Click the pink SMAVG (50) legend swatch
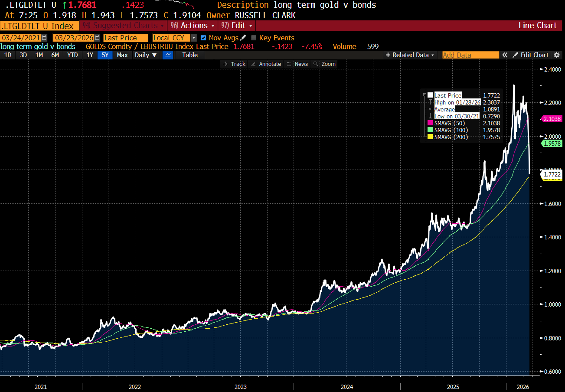Viewport: 565px width, 392px height. click(430, 123)
